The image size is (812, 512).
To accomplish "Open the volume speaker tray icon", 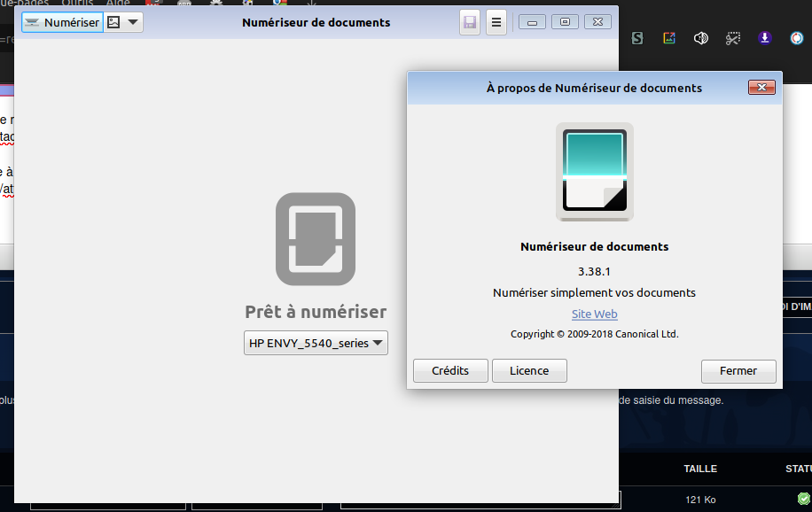I will click(x=700, y=38).
